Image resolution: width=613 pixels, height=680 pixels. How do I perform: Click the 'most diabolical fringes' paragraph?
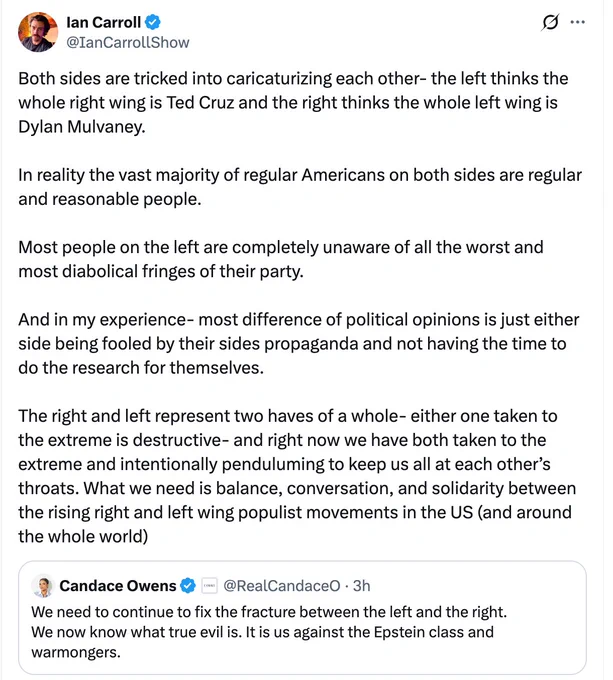click(x=280, y=259)
